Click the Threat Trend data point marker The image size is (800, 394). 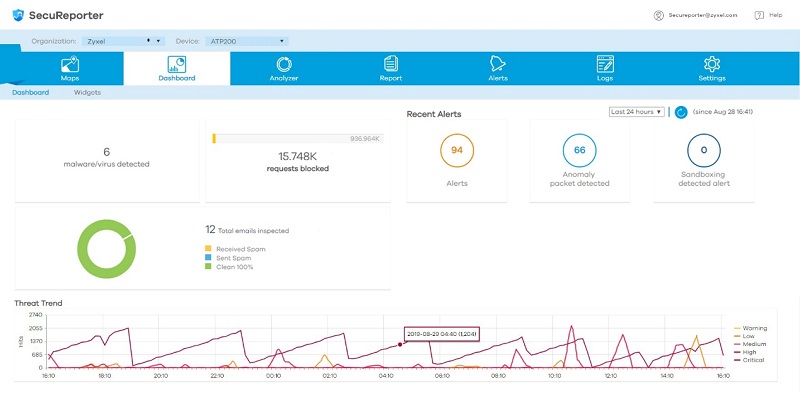pos(400,344)
